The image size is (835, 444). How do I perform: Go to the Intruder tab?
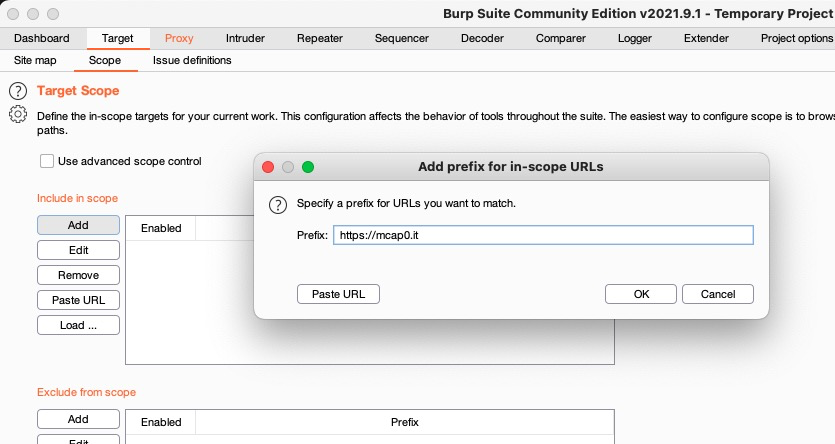tap(245, 38)
